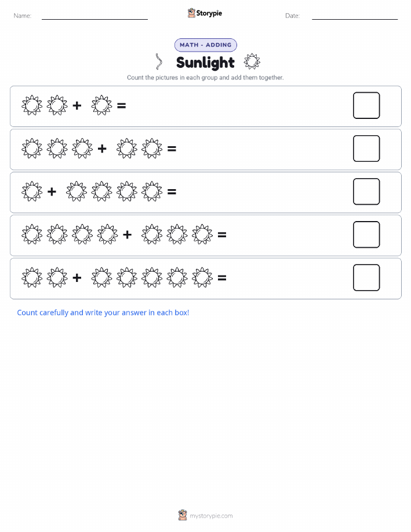Click the blue 'Count carefully' hint text
The width and height of the screenshot is (411, 532).
(x=103, y=313)
